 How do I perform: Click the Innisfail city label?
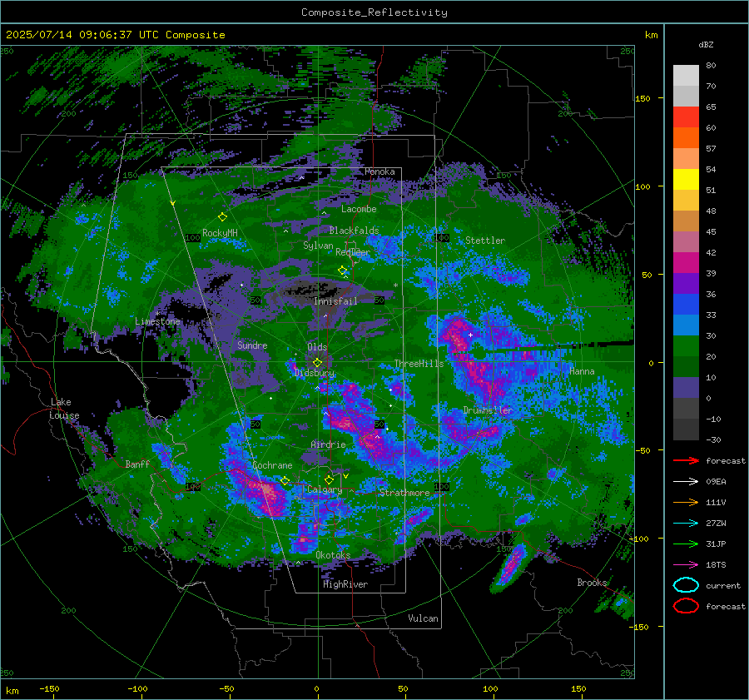click(x=335, y=301)
